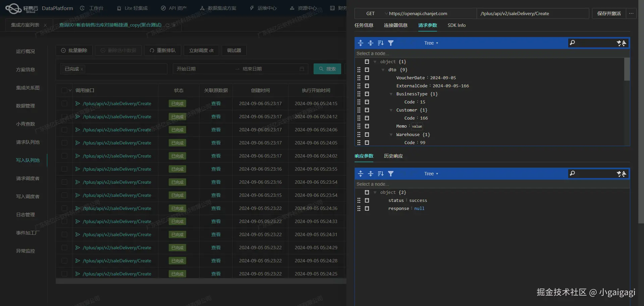This screenshot has height=306, width=644.
Task: Open 工作台 in top navigation
Action: pos(92,8)
